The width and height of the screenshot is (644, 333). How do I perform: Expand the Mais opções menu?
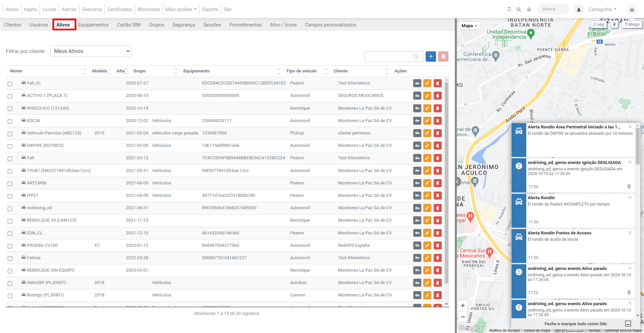(181, 9)
